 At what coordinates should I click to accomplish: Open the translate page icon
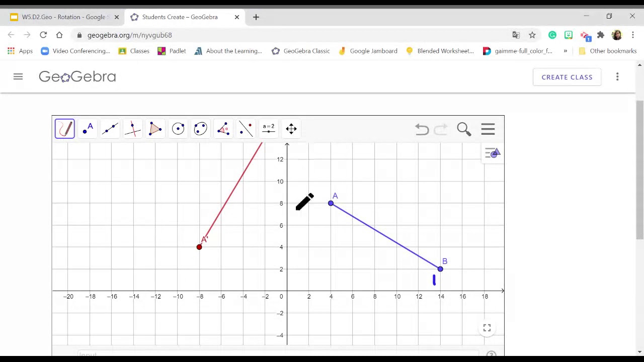coord(516,35)
